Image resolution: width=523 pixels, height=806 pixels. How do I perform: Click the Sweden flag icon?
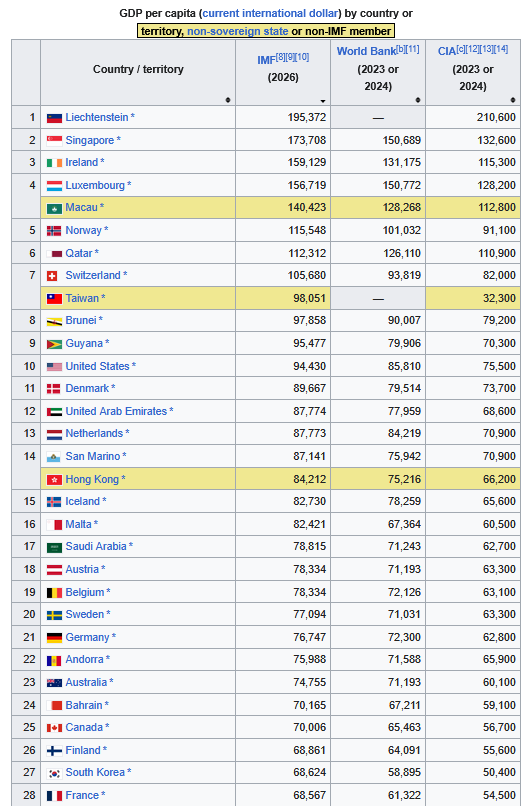pos(54,615)
